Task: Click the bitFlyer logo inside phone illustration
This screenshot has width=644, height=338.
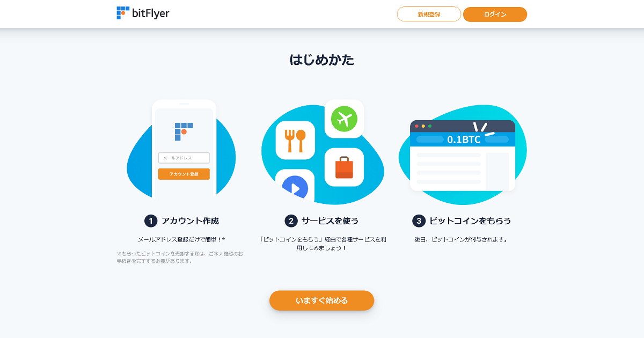Action: 184,131
